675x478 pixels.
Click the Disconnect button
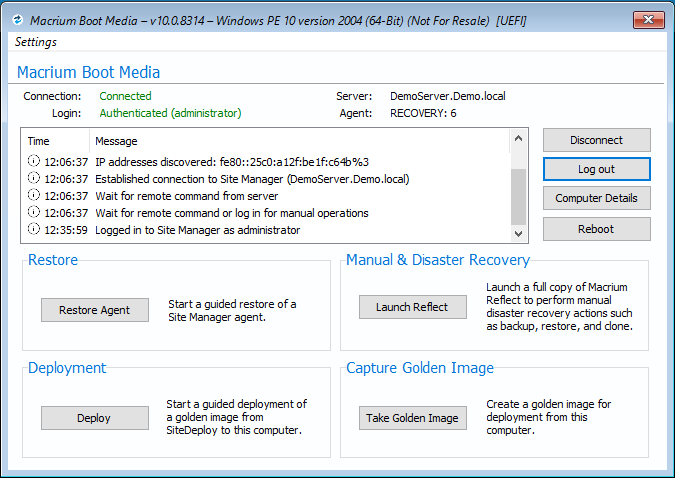597,140
